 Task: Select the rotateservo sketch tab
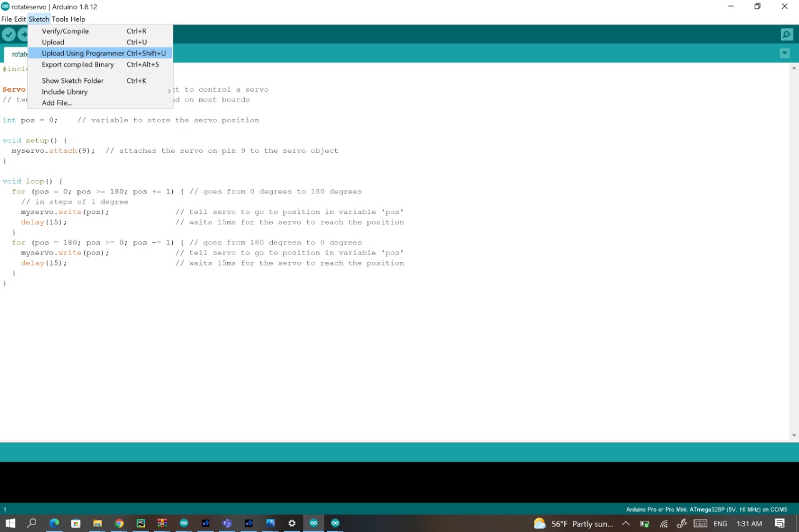click(x=16, y=54)
